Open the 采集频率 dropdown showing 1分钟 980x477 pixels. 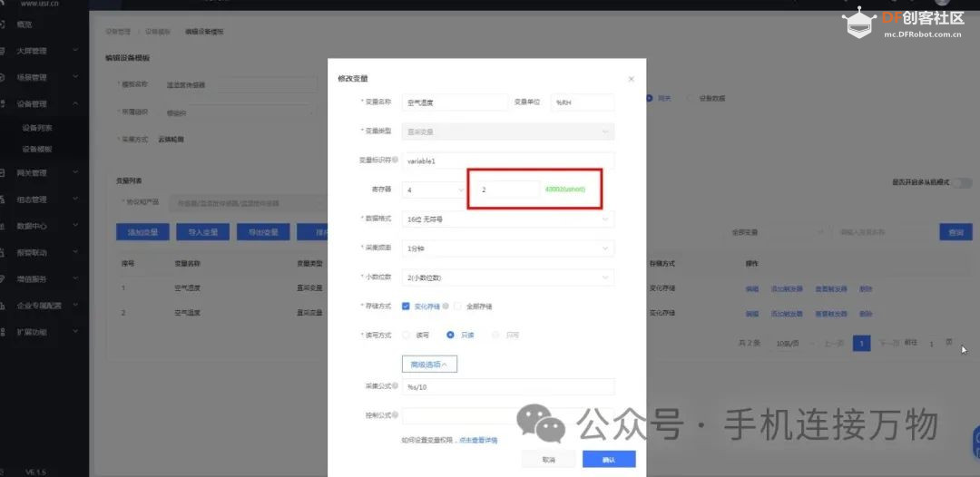tap(508, 248)
